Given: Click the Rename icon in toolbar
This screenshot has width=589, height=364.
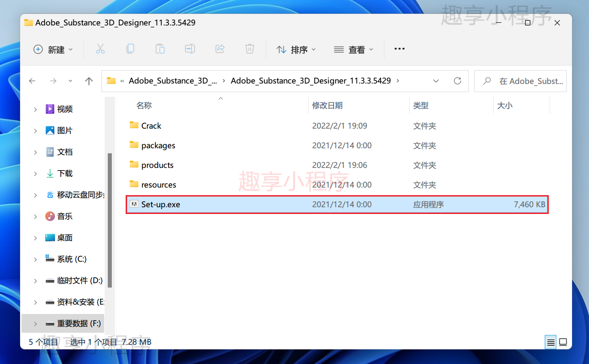Looking at the screenshot, I should tap(190, 49).
